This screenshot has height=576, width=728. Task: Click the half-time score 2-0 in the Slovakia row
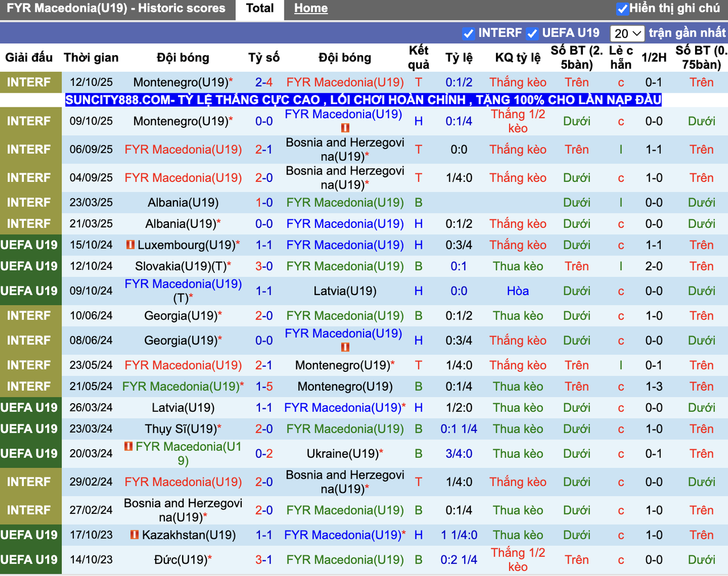[x=654, y=266]
